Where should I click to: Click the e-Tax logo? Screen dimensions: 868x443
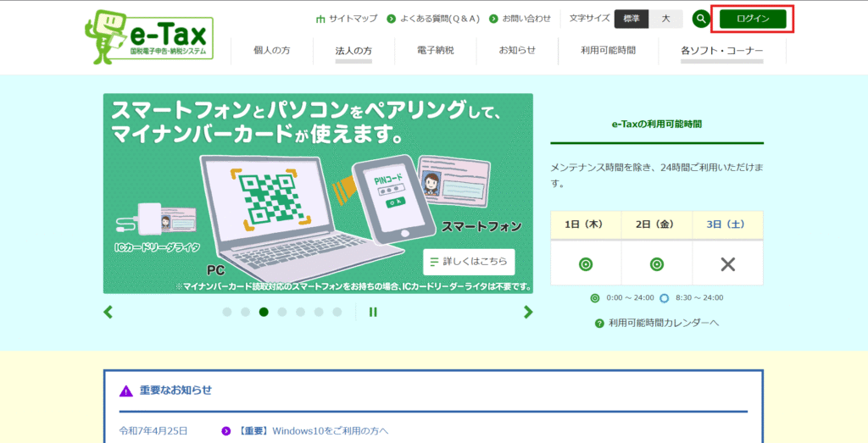click(149, 38)
